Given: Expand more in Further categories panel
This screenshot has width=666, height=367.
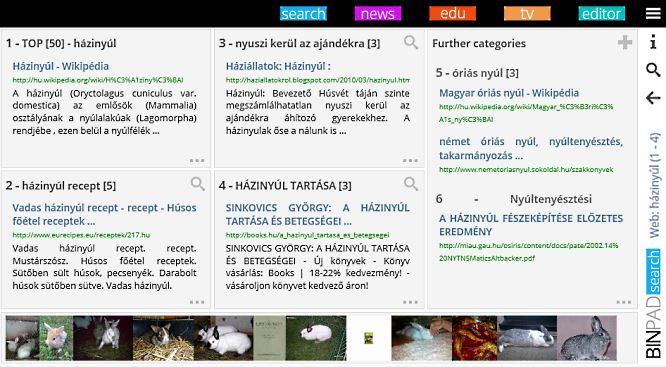Looking at the screenshot, I should point(624,302).
